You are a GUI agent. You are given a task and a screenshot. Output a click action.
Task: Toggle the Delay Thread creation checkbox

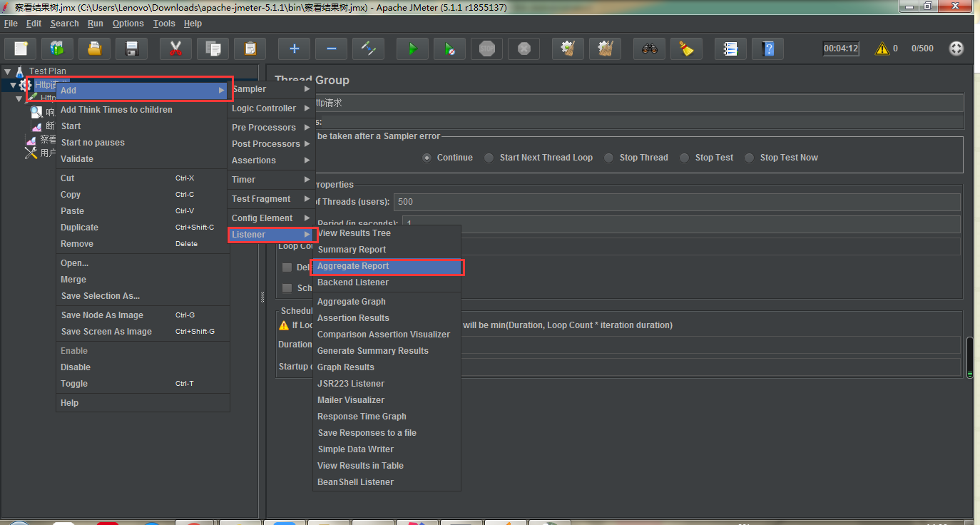click(287, 267)
